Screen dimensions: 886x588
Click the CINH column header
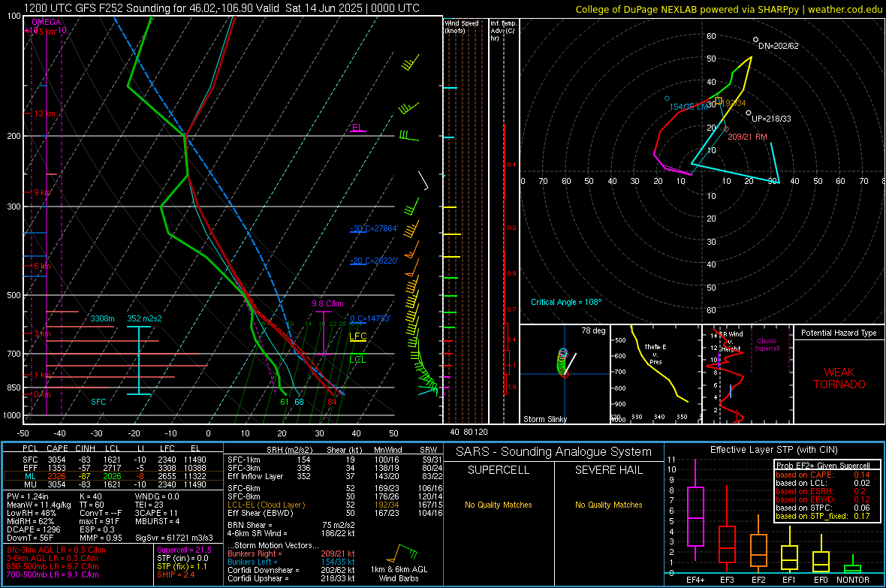(x=86, y=448)
